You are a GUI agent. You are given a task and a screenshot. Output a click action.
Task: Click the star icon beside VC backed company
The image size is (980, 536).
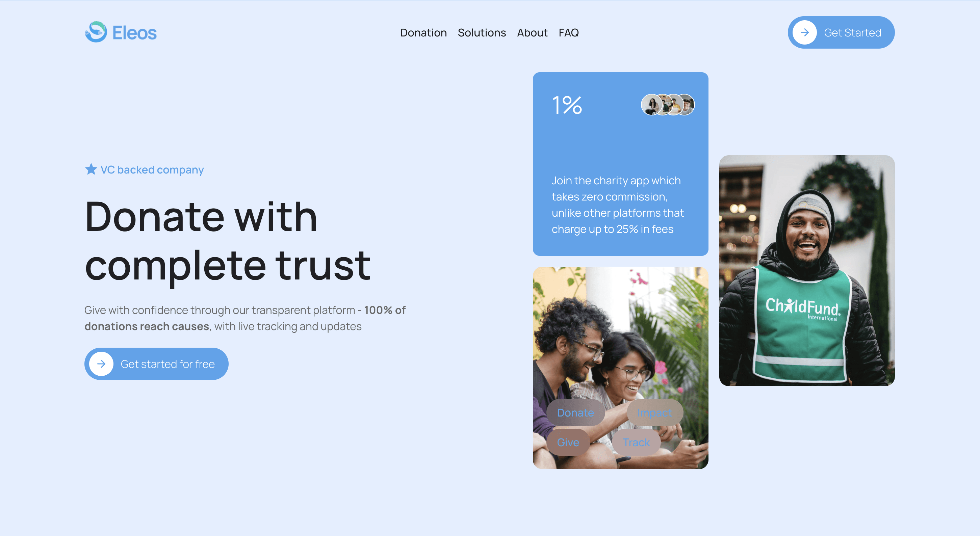click(x=91, y=169)
